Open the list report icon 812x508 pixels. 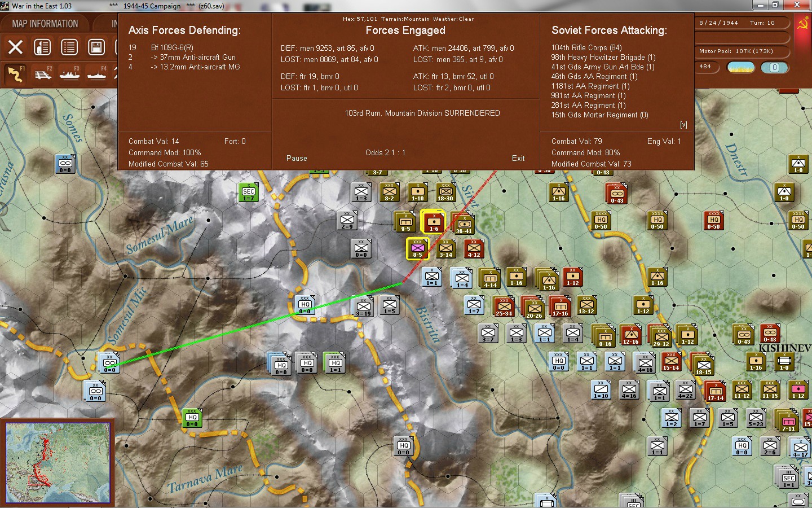point(69,47)
